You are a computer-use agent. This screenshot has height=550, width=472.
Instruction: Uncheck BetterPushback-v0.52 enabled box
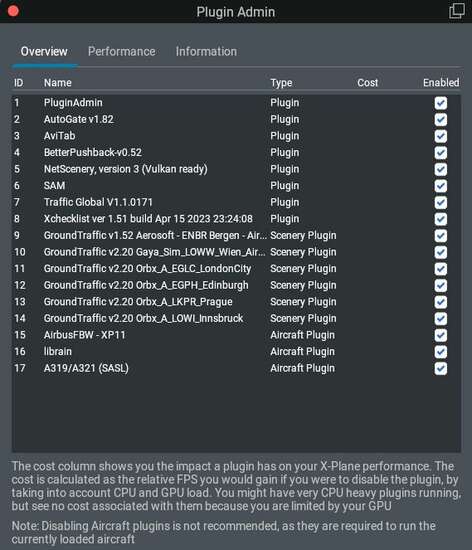pos(441,153)
